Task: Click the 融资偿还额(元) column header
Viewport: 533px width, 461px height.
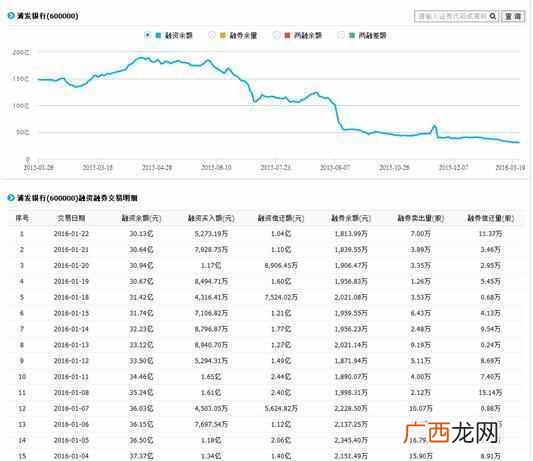Action: 281,218
